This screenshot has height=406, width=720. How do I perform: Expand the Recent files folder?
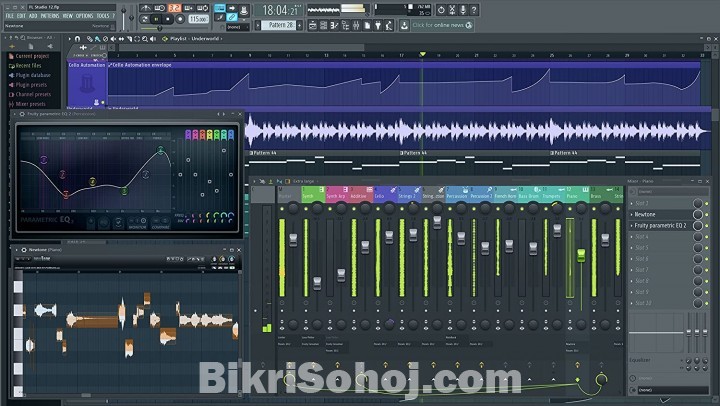coord(30,65)
